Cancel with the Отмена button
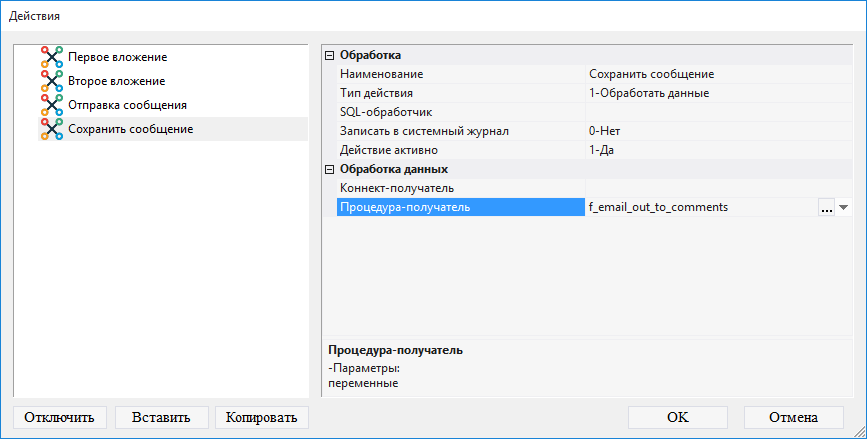 click(x=793, y=417)
